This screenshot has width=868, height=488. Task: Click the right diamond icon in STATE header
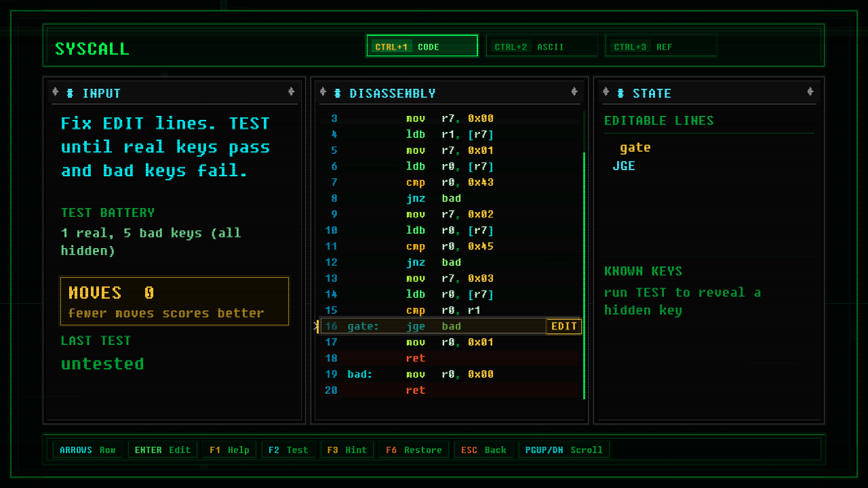[810, 92]
